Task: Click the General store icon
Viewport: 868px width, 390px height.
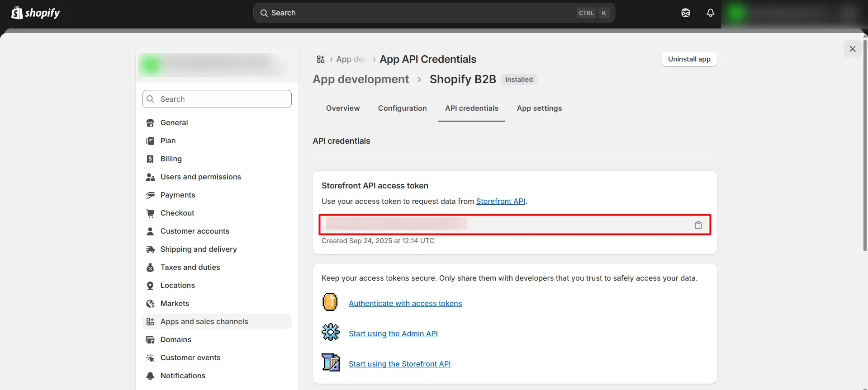Action: pyautogui.click(x=150, y=123)
